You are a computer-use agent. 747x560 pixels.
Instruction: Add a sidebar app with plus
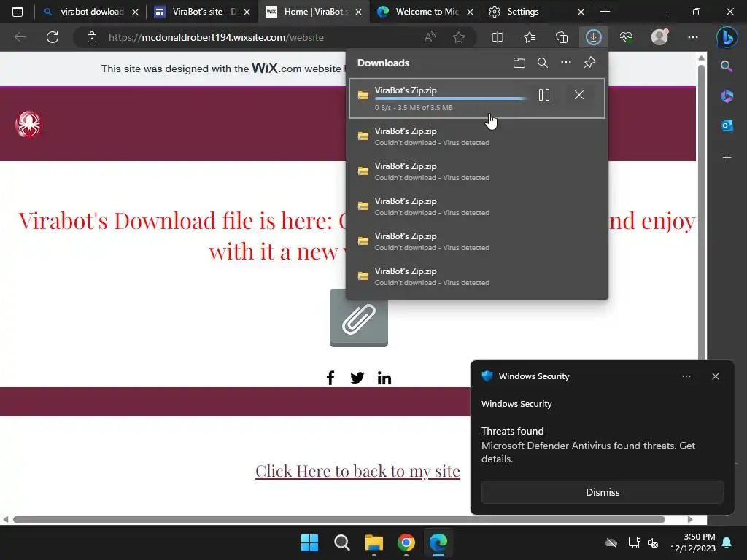pos(727,157)
